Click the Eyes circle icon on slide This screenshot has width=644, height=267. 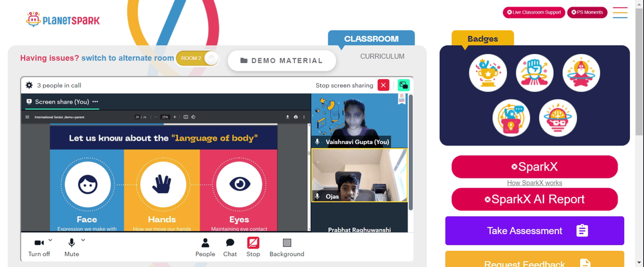point(240,185)
